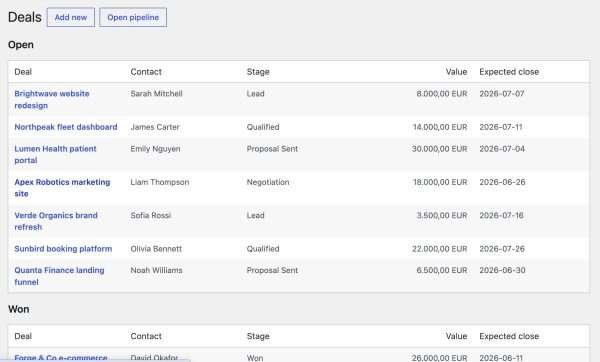Click expected close date 2026-07-16
The width and height of the screenshot is (600, 362).
(x=501, y=215)
